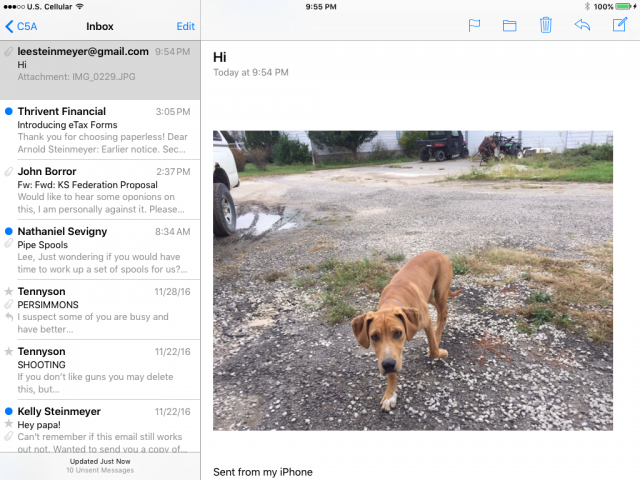Open Nathaniel Sevigny Pipe Spools email
Viewport: 640px width, 480px height.
(100, 250)
